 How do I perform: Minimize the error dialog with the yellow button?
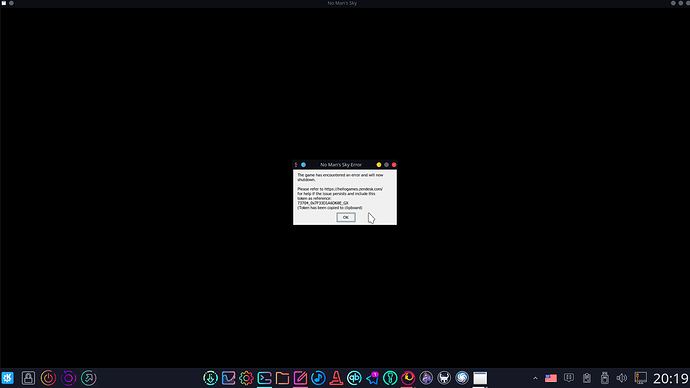[x=378, y=165]
